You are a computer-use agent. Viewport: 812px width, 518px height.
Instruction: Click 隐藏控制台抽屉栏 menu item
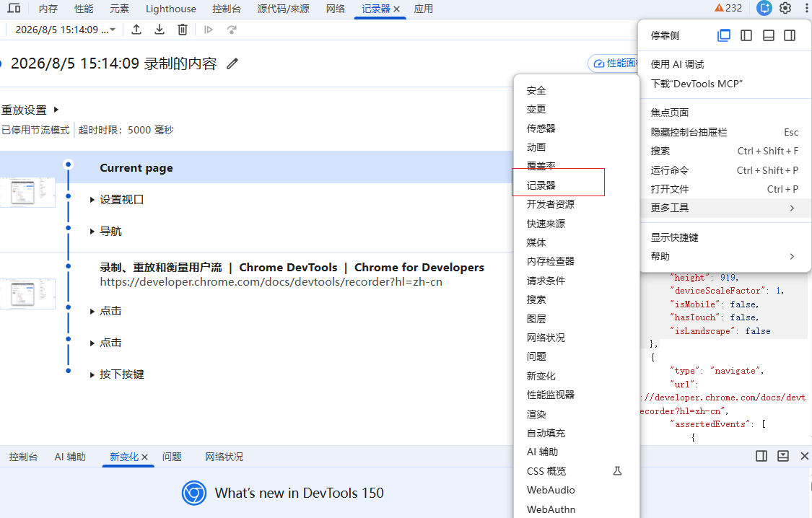(x=725, y=132)
